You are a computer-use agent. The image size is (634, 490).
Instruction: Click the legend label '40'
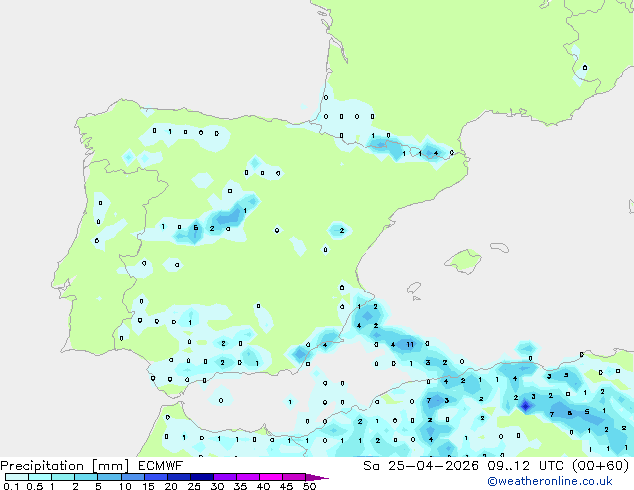(263, 486)
